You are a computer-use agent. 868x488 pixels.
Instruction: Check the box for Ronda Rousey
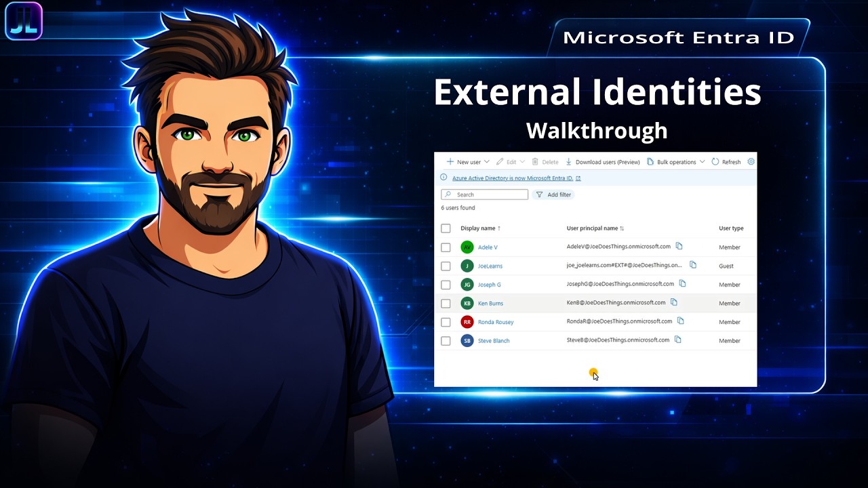click(446, 322)
